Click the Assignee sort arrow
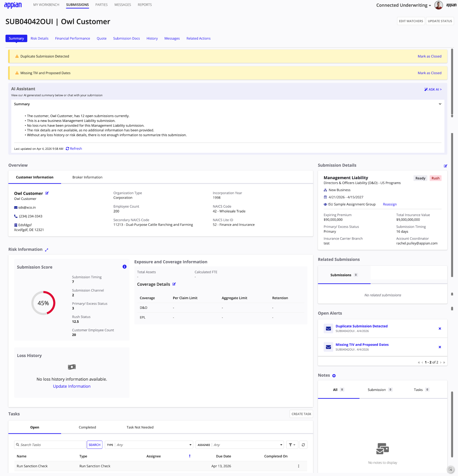Screen dimensions: 458x476 pyautogui.click(x=190, y=456)
